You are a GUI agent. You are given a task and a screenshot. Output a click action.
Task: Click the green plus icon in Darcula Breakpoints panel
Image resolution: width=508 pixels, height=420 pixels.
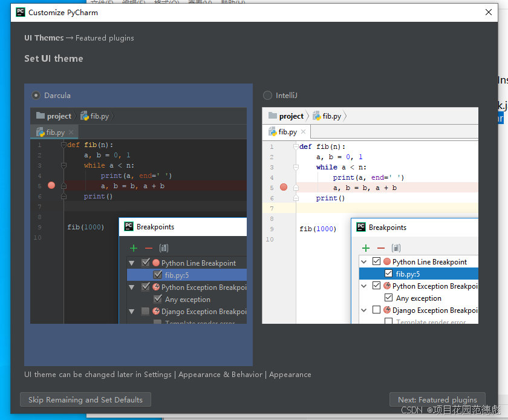pos(134,248)
